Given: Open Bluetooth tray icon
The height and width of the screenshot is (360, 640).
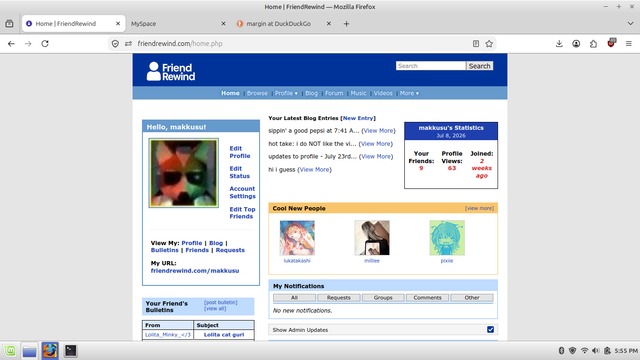Looking at the screenshot, I should pyautogui.click(x=561, y=351).
